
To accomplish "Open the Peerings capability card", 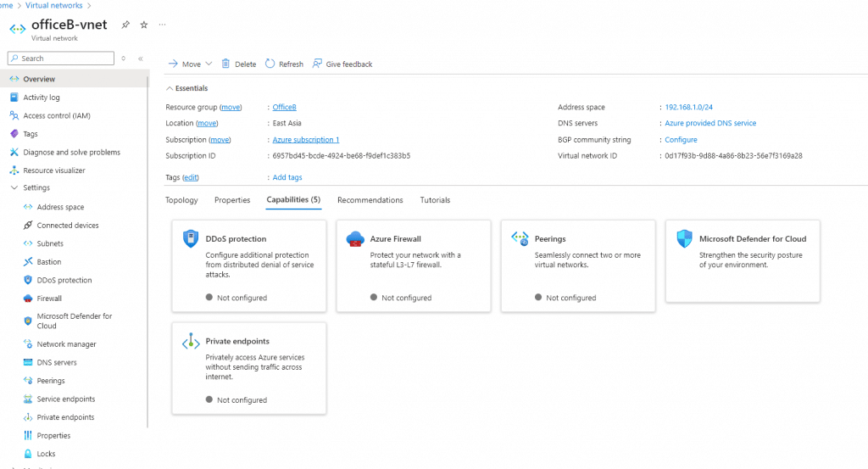I will coord(577,265).
